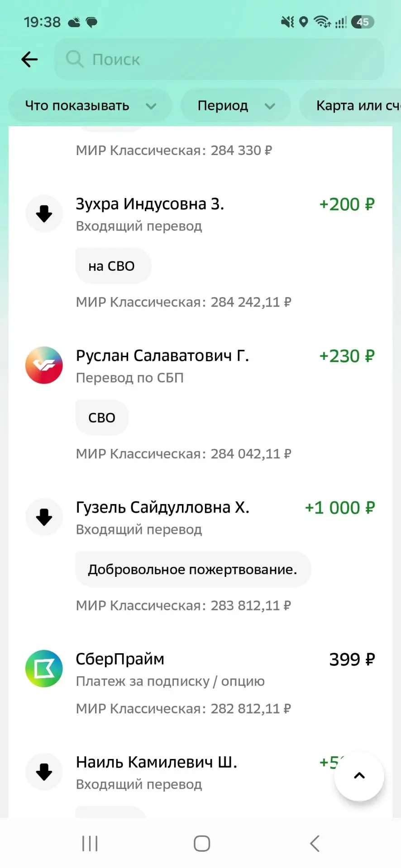The height and width of the screenshot is (868, 401).
Task: Tap the Добровольное пожертвование message chip
Action: [193, 569]
